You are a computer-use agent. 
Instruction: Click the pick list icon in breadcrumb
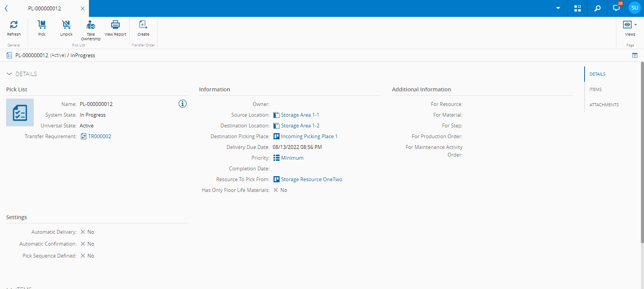coord(9,55)
